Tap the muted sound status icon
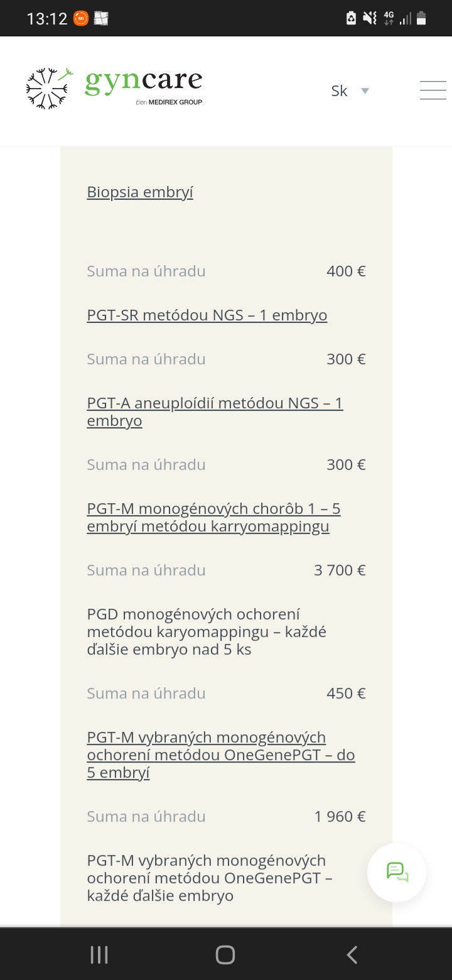Viewport: 452px width, 980px height. click(370, 19)
